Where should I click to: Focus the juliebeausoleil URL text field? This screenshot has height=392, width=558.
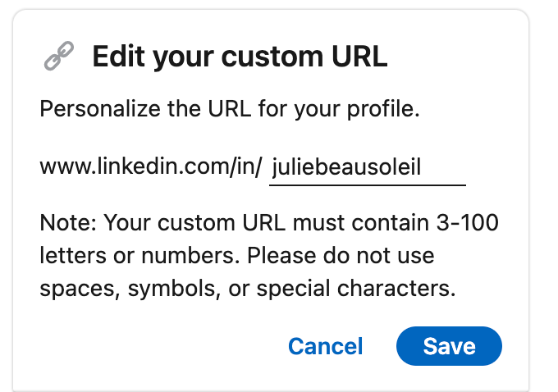point(367,169)
